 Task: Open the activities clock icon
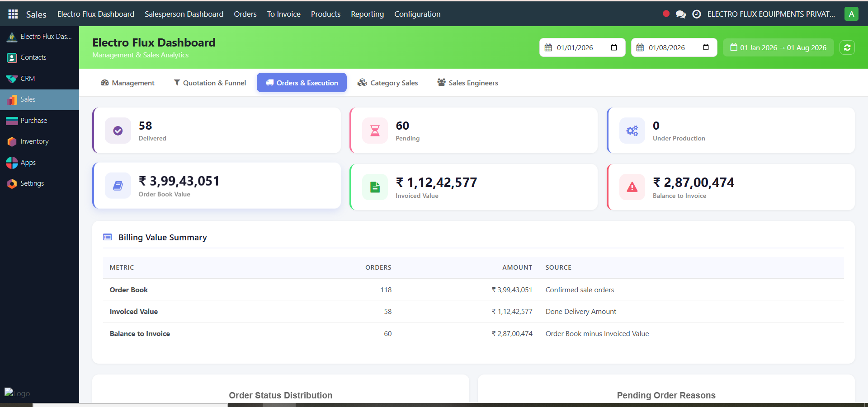tap(697, 14)
